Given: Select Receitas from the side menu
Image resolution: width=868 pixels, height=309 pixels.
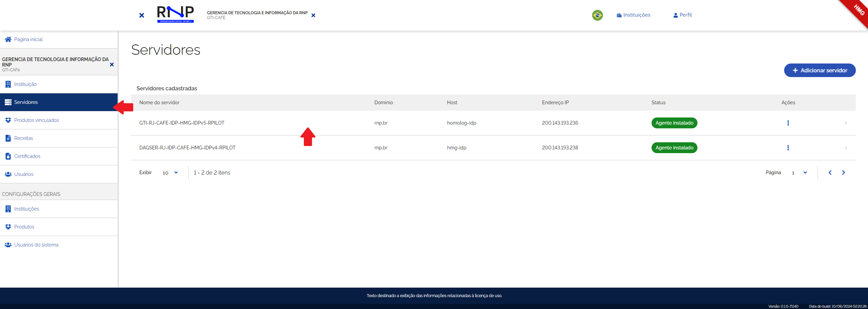Looking at the screenshot, I should tap(23, 138).
